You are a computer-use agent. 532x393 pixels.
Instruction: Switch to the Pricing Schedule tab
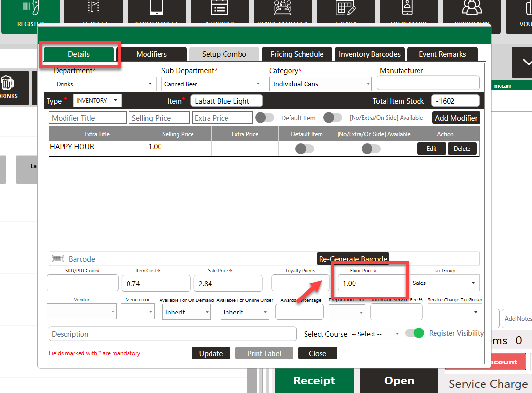click(x=297, y=54)
